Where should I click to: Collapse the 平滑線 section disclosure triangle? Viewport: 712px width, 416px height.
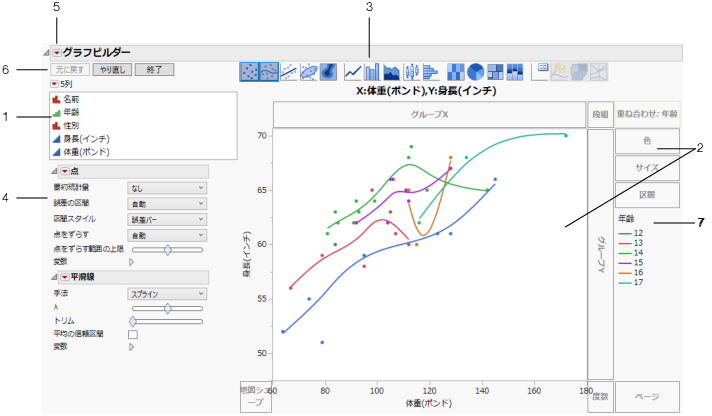[54, 277]
